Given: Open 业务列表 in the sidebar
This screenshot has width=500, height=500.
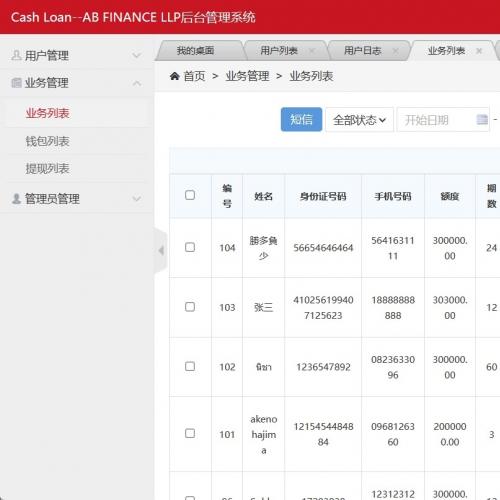Looking at the screenshot, I should pyautogui.click(x=48, y=113).
